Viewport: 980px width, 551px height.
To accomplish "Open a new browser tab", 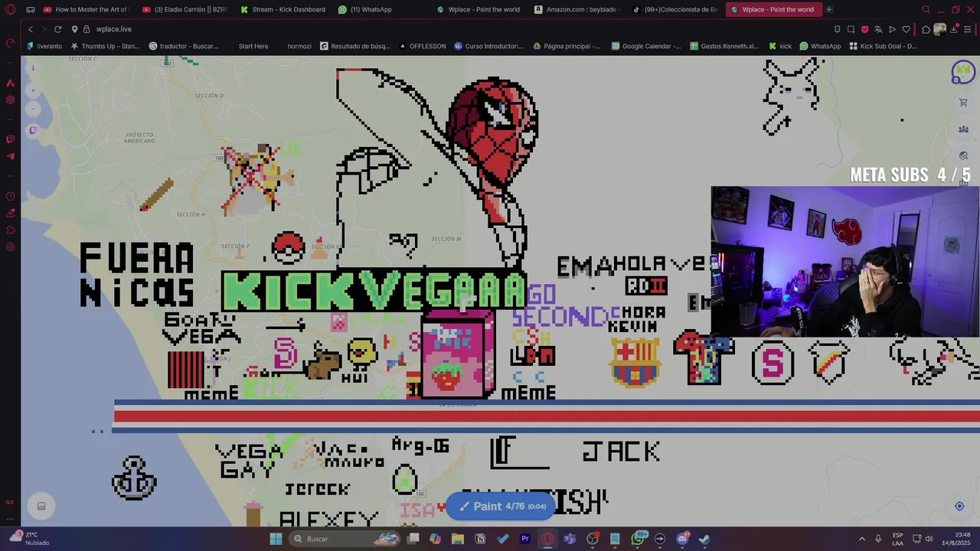I will [828, 9].
